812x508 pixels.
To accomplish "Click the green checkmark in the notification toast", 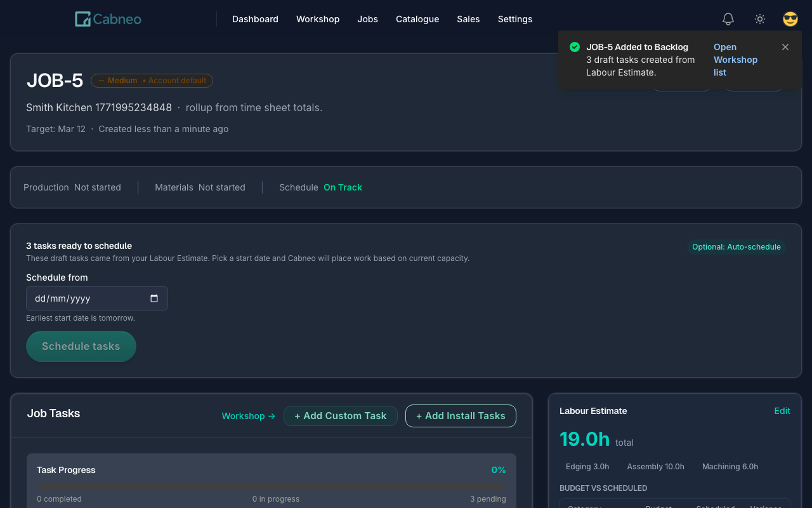I will pyautogui.click(x=574, y=47).
